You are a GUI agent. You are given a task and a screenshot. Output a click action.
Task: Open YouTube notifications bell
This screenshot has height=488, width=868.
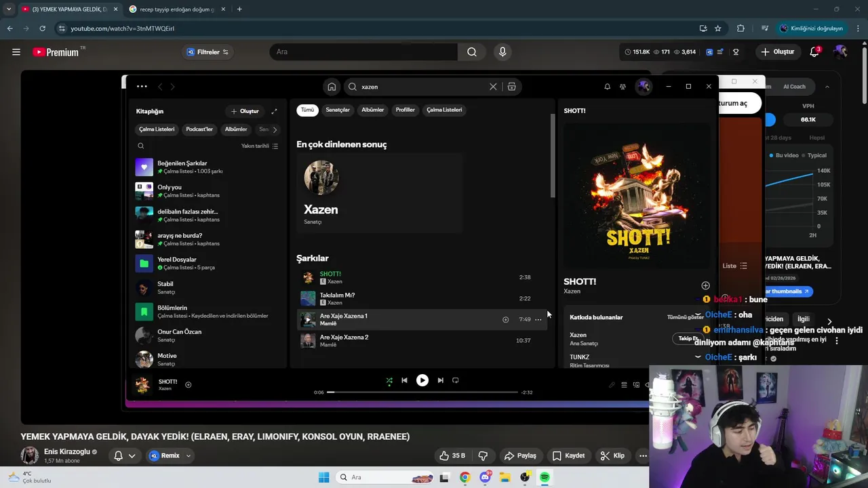pyautogui.click(x=815, y=52)
